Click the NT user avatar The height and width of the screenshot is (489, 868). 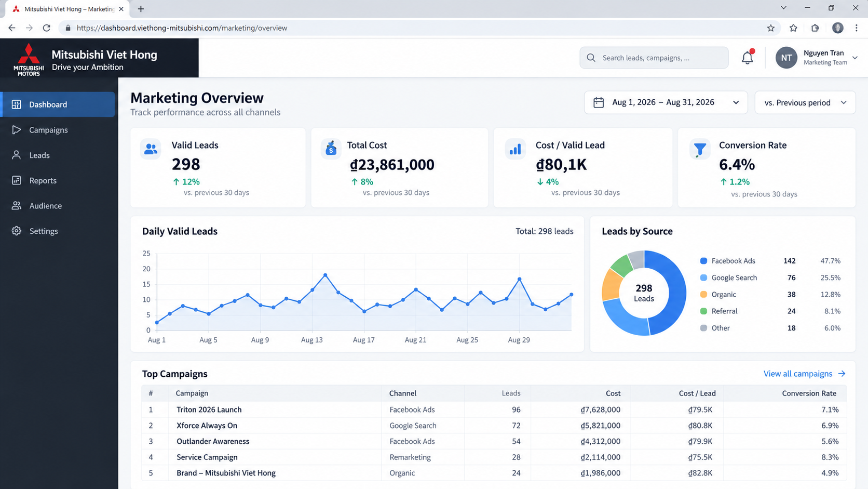coord(786,58)
